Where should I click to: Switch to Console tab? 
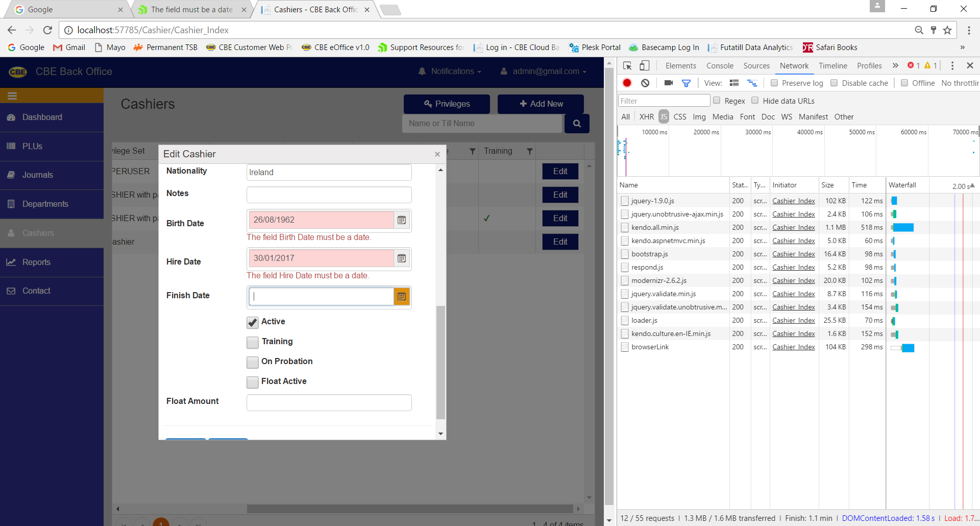[x=720, y=65]
